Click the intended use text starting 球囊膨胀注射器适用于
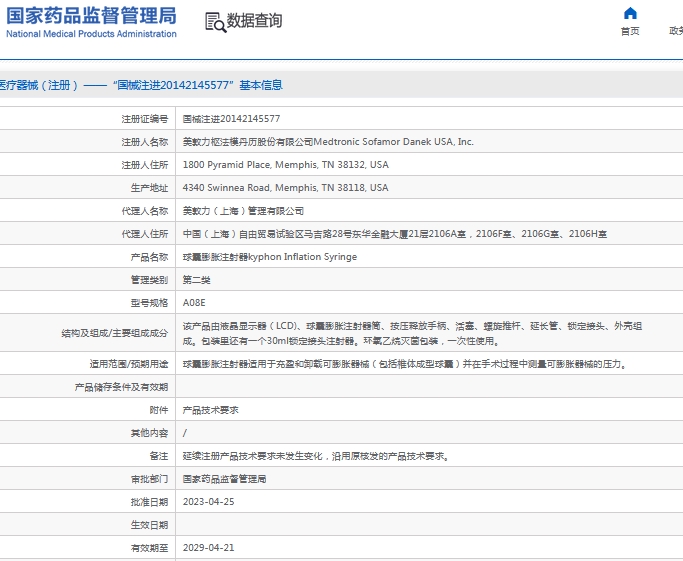Screen dimensions: 683x561 tap(405, 364)
